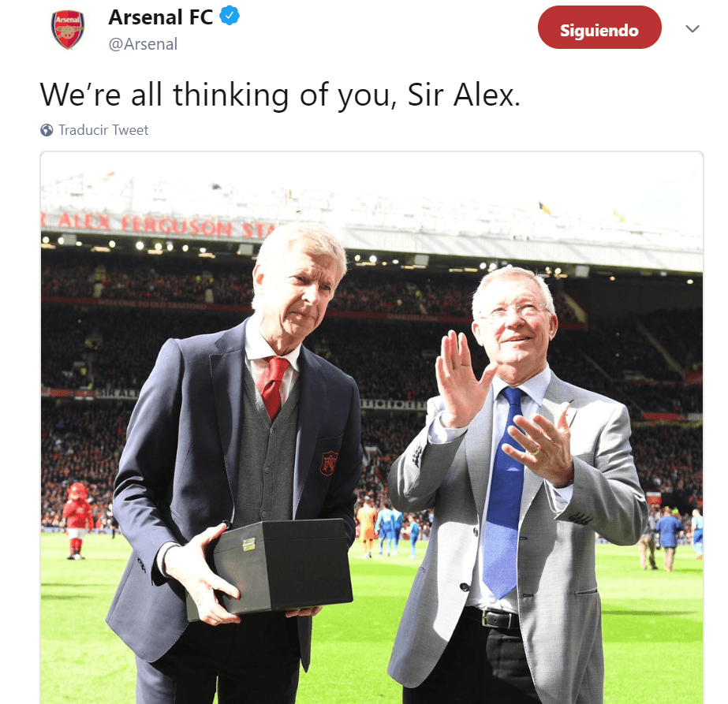Open the @Arsenal handle link
Viewport: 728px width, 704px height.
click(143, 44)
